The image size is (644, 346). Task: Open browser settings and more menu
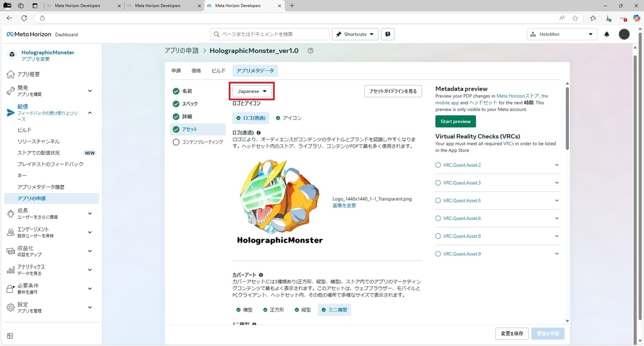click(623, 18)
